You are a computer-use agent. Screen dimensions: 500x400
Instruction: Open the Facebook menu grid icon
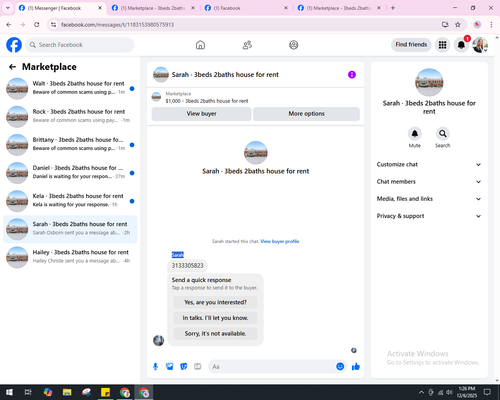point(442,45)
